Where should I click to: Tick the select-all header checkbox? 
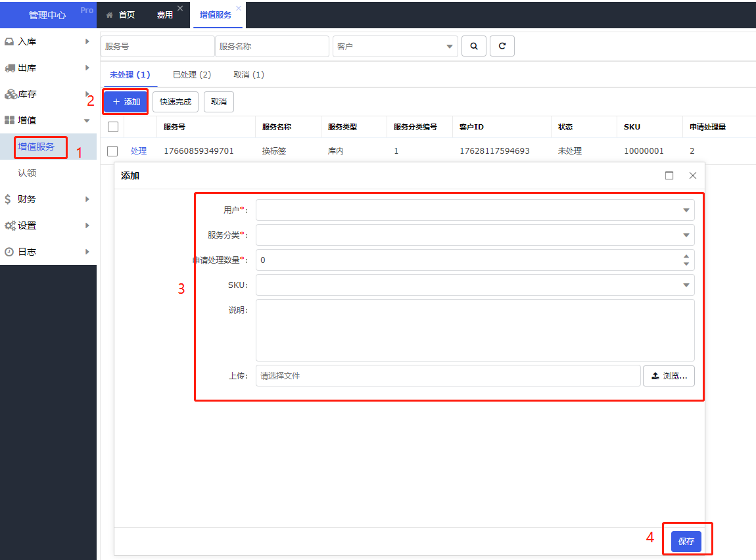click(113, 127)
